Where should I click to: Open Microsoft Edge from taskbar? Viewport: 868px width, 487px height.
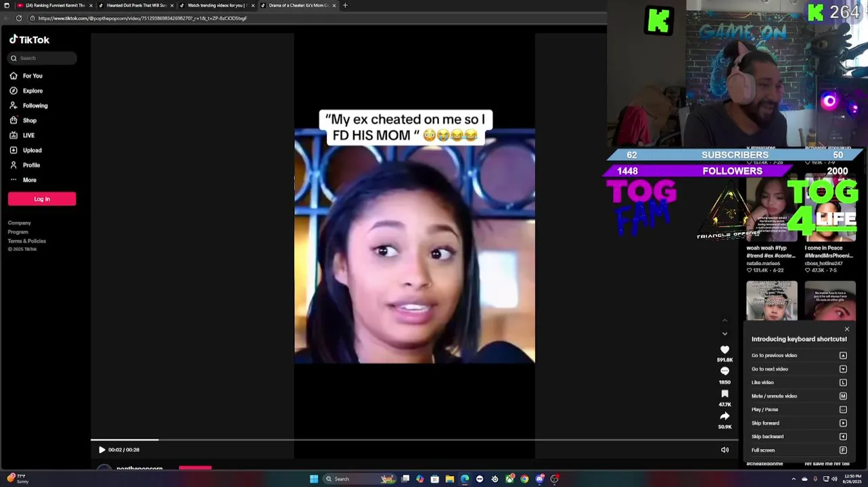click(465, 479)
